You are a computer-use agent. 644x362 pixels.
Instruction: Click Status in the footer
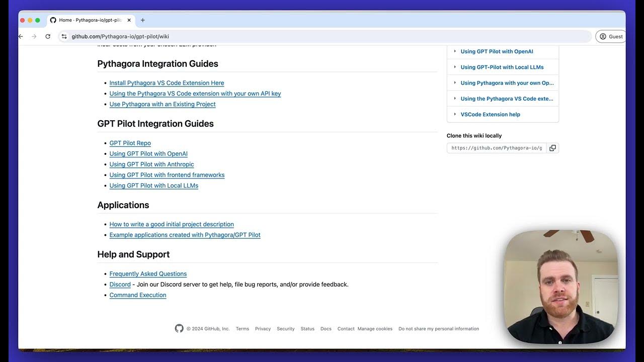point(307,329)
